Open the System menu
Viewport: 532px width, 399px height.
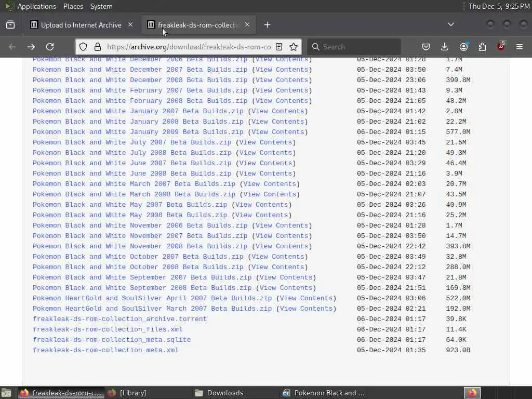coord(101,6)
